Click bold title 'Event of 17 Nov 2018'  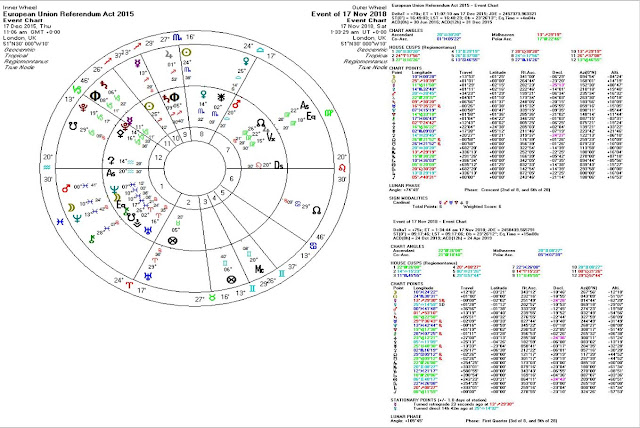pyautogui.click(x=349, y=14)
